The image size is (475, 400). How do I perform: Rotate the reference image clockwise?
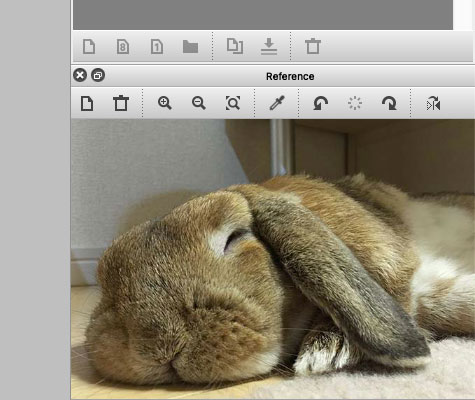click(x=389, y=103)
